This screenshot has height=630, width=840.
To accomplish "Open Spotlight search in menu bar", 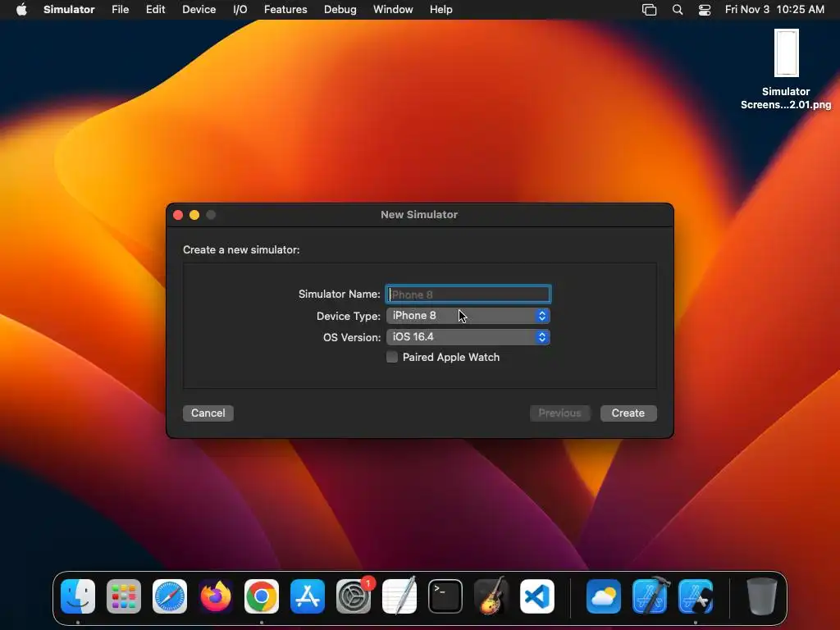I will 677,10.
